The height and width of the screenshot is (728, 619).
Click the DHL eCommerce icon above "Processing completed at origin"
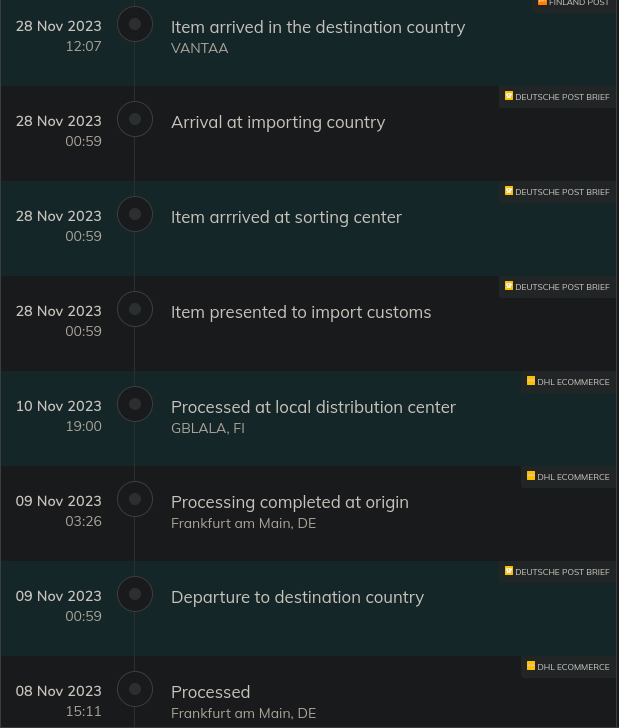[x=531, y=476]
